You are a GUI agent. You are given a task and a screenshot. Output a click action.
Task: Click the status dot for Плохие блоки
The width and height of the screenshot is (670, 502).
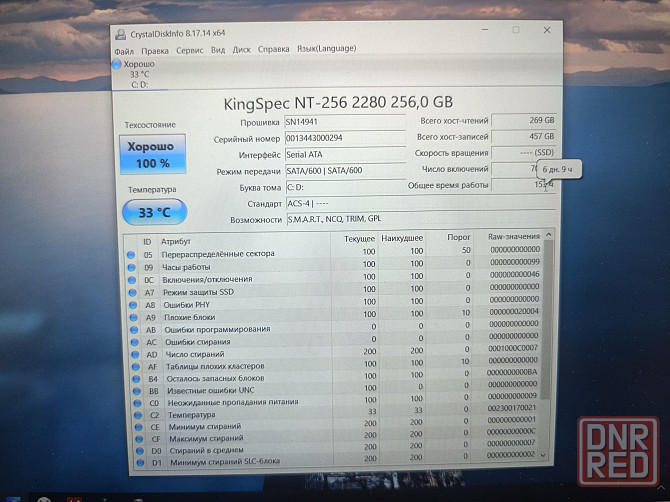point(131,316)
